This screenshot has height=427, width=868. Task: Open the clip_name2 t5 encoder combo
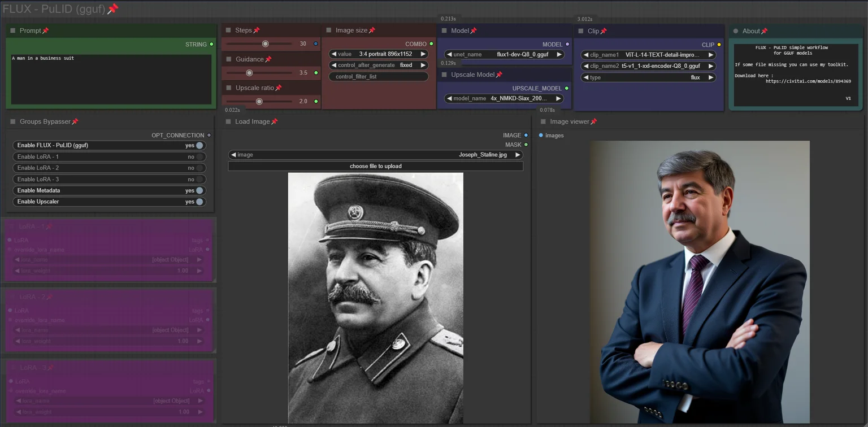coord(649,66)
